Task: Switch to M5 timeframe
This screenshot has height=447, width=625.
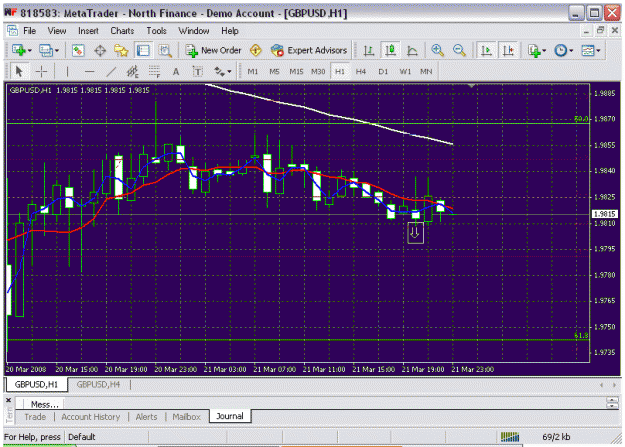Action: [x=274, y=72]
